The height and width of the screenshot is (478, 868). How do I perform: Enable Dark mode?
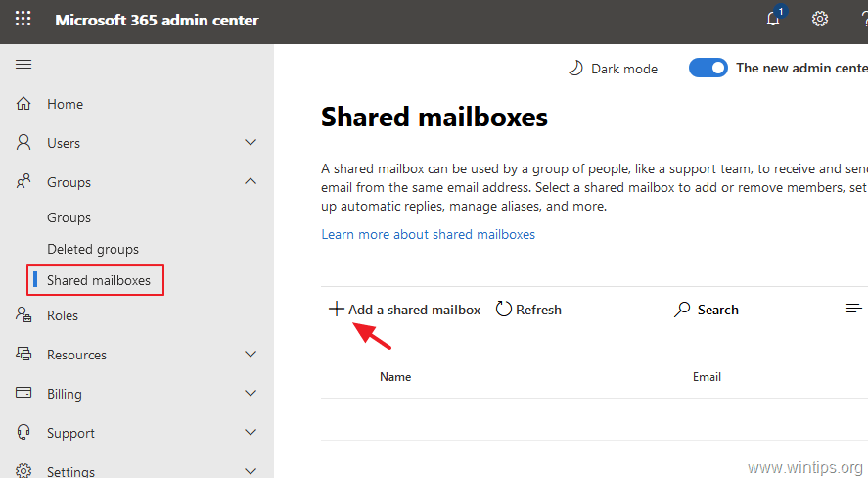(624, 69)
